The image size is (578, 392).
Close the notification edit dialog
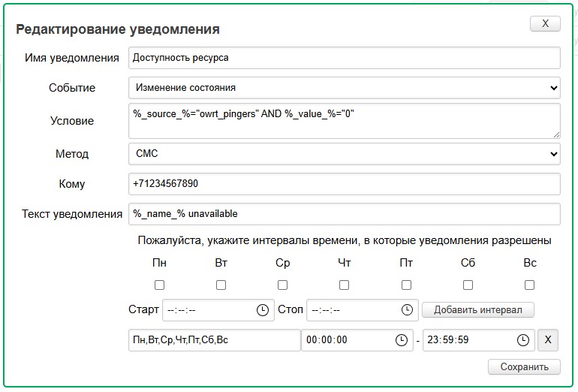coord(545,24)
